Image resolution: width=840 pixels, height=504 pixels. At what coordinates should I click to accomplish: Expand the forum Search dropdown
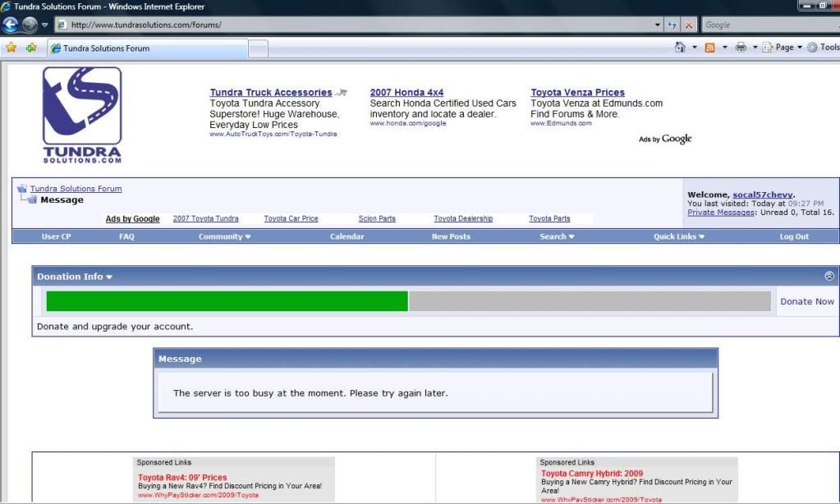pyautogui.click(x=557, y=236)
